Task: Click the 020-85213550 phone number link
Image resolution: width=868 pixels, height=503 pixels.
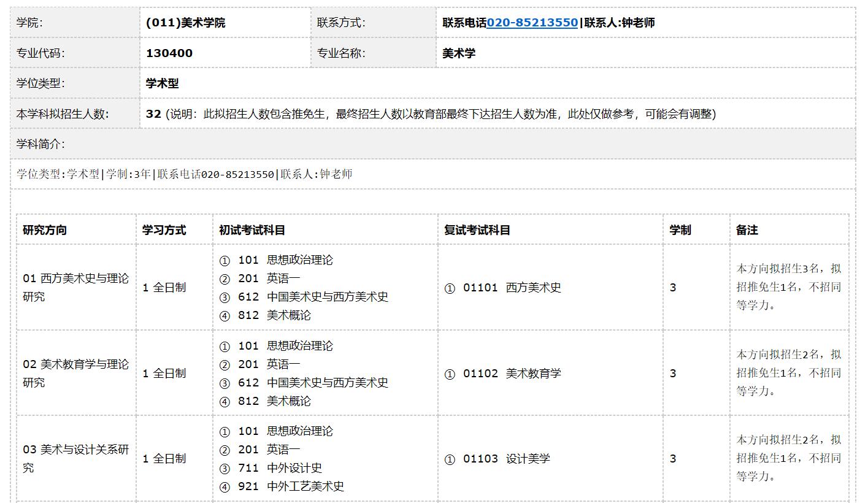Action: coord(532,23)
